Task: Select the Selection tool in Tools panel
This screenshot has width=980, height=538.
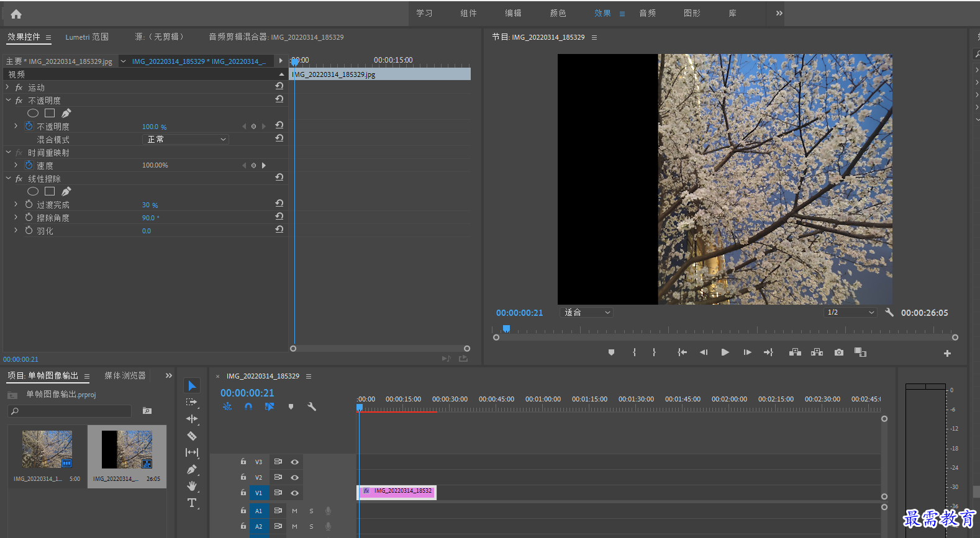Action: pos(192,386)
